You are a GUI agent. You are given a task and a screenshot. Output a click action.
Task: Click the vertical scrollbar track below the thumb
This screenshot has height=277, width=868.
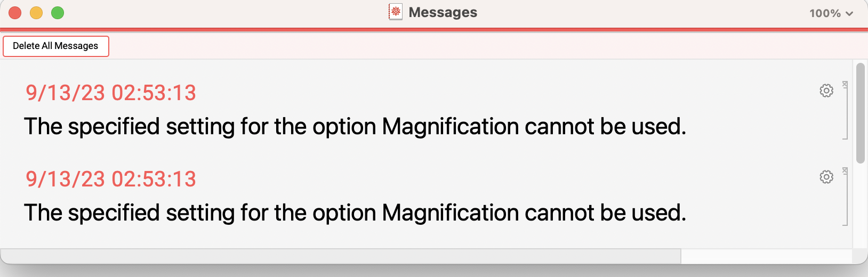click(x=860, y=205)
